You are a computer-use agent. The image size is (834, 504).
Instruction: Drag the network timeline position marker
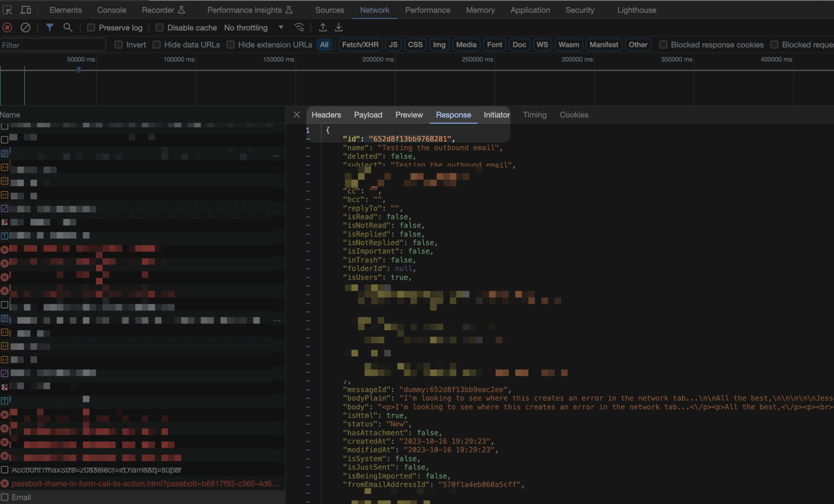pos(79,69)
